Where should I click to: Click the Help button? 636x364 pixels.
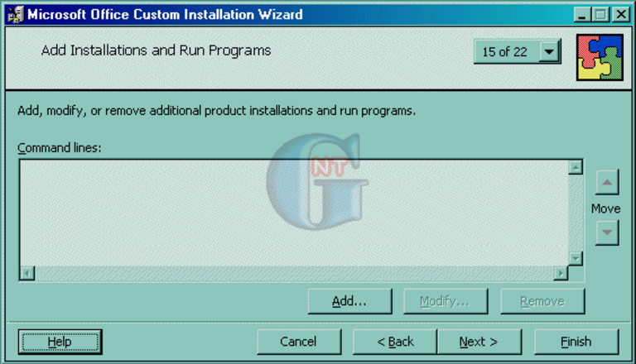click(60, 342)
